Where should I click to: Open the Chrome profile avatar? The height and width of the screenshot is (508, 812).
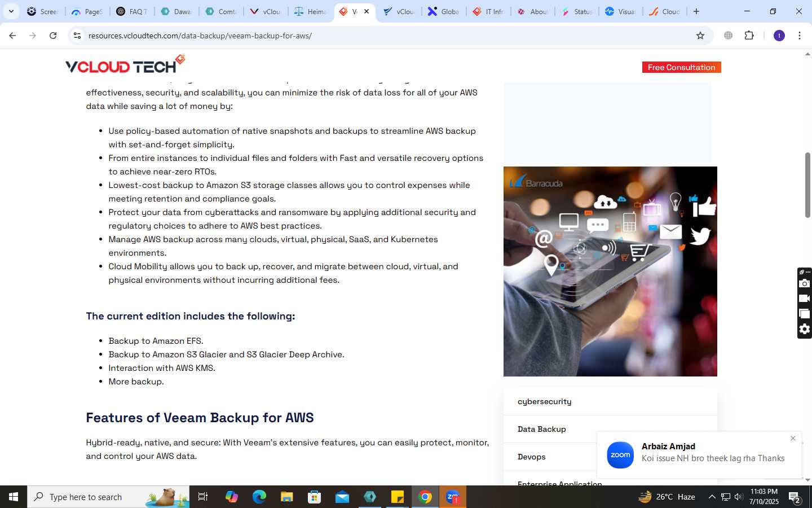point(779,36)
